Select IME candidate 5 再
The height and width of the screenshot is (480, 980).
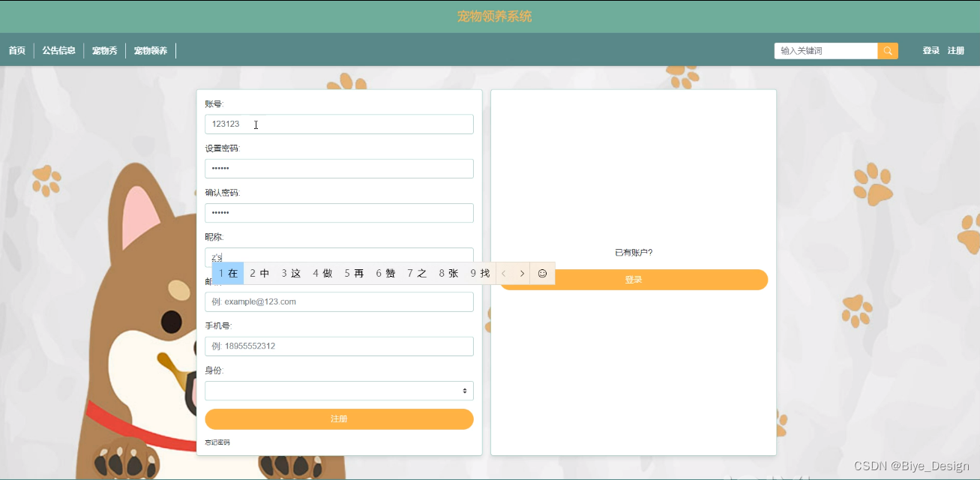coord(354,274)
